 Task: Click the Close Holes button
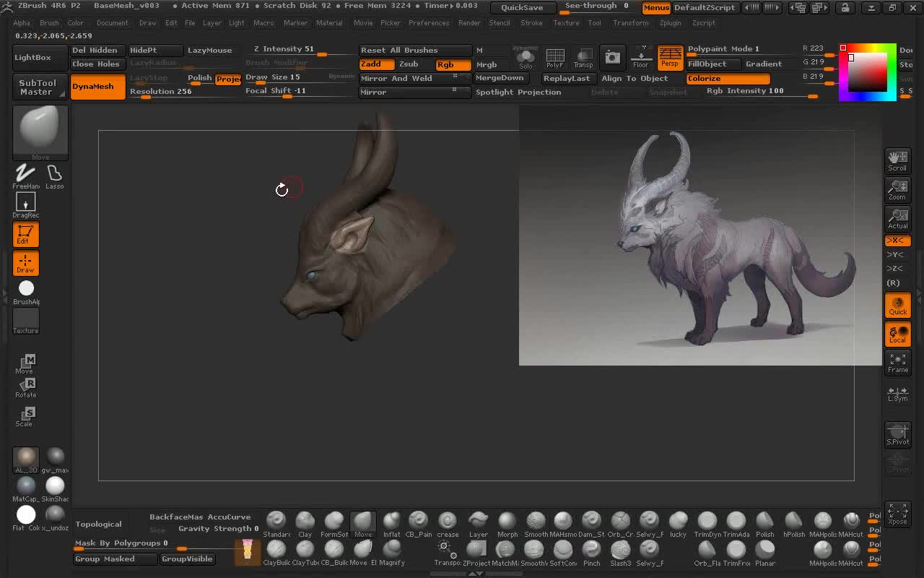[x=97, y=64]
